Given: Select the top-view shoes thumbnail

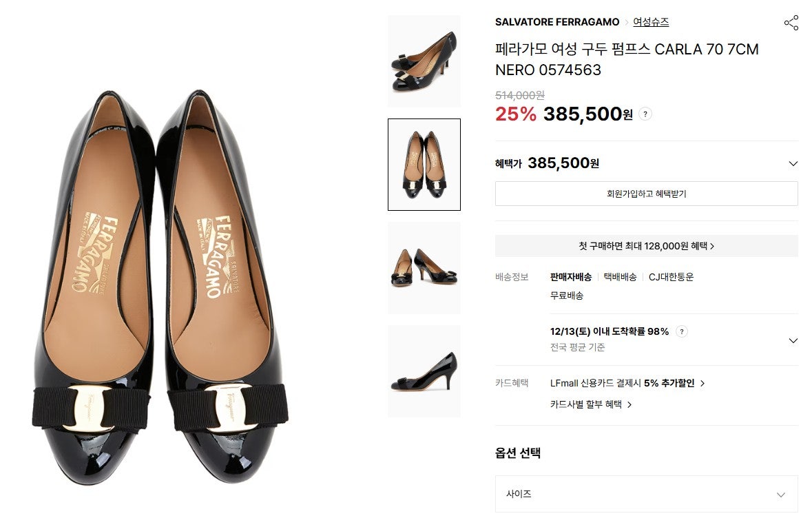Looking at the screenshot, I should coord(424,165).
